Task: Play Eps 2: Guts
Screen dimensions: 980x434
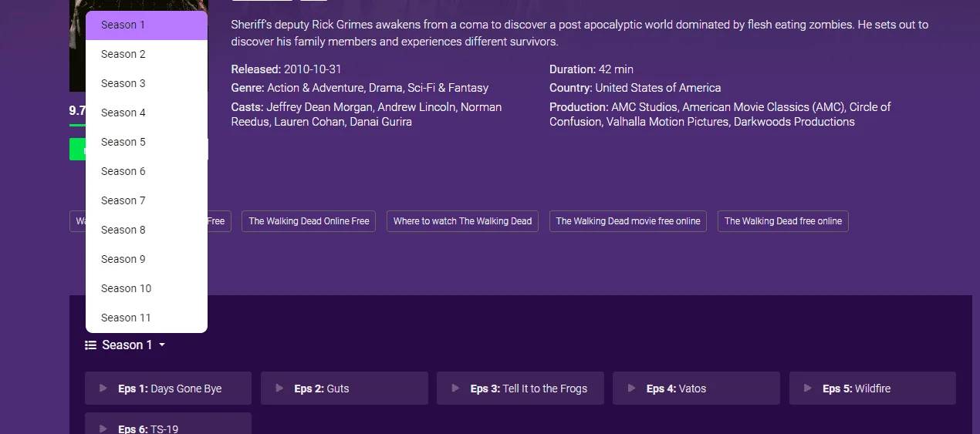Action: (x=344, y=389)
